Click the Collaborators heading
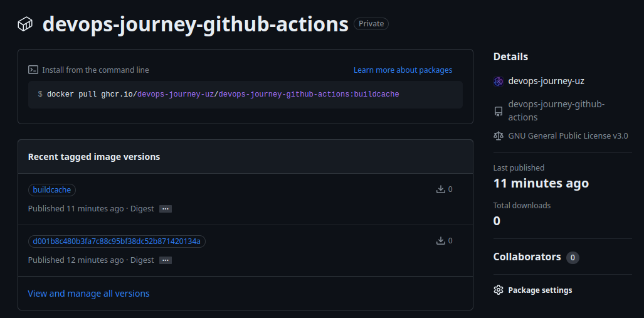The height and width of the screenshot is (318, 644). pyautogui.click(x=527, y=257)
